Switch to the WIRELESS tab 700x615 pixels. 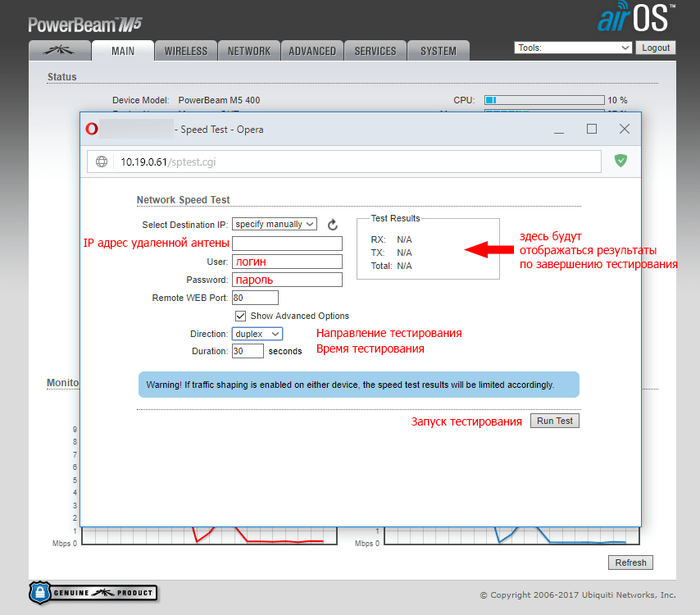pyautogui.click(x=186, y=51)
